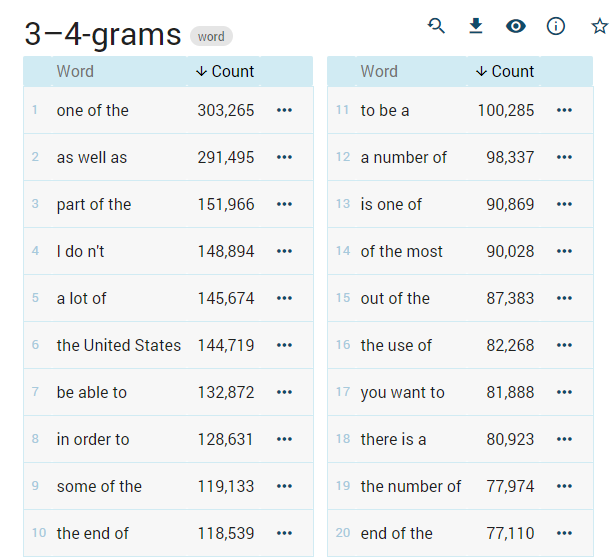
Task: Click the right table Word column header
Action: point(379,71)
